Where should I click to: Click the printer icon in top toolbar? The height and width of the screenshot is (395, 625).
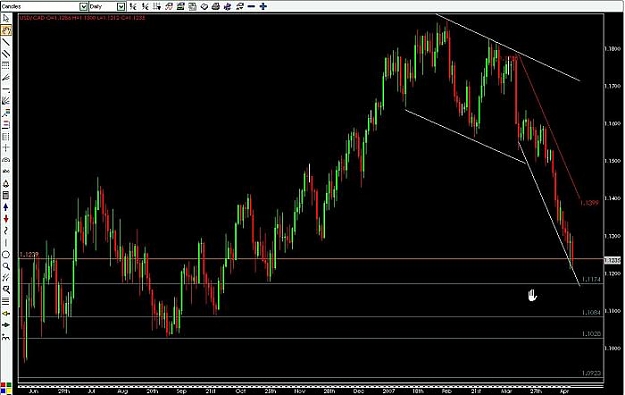[216, 6]
